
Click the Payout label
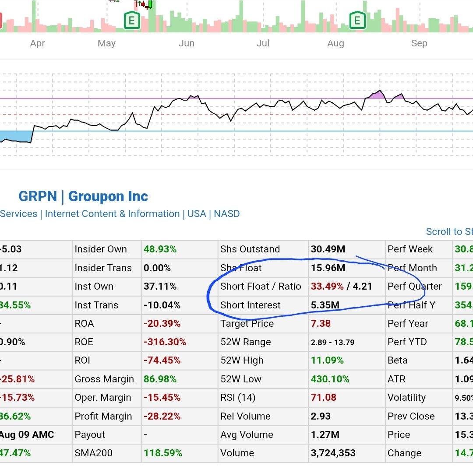click(x=90, y=435)
